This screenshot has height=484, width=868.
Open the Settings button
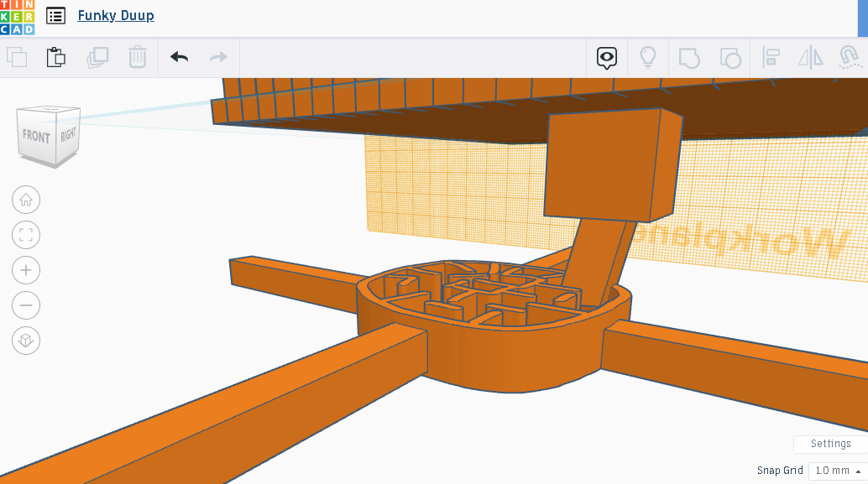pos(830,444)
